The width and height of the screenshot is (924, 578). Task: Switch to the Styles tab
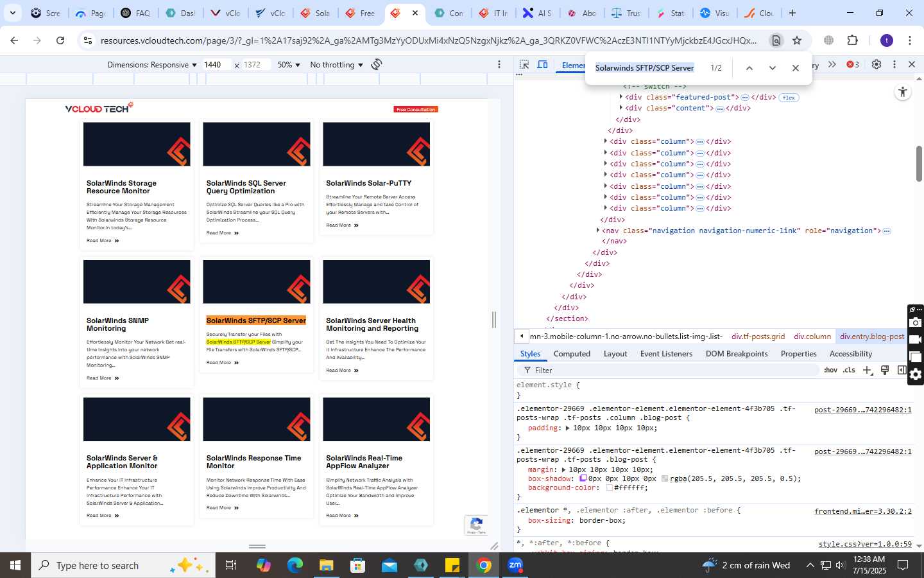[530, 354]
